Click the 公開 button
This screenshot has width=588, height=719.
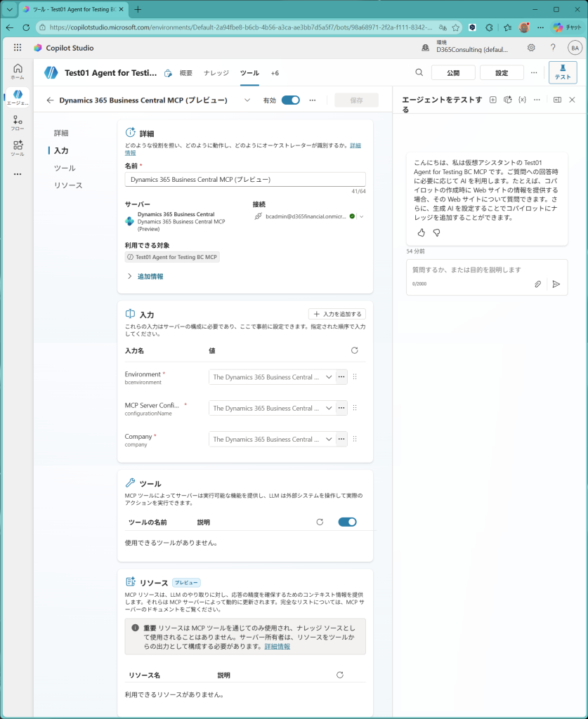point(453,72)
